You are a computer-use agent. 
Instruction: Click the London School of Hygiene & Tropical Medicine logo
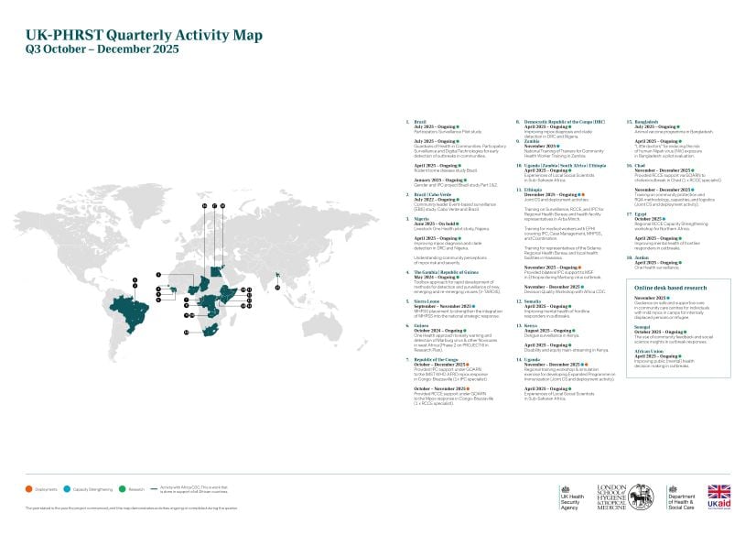[625, 497]
